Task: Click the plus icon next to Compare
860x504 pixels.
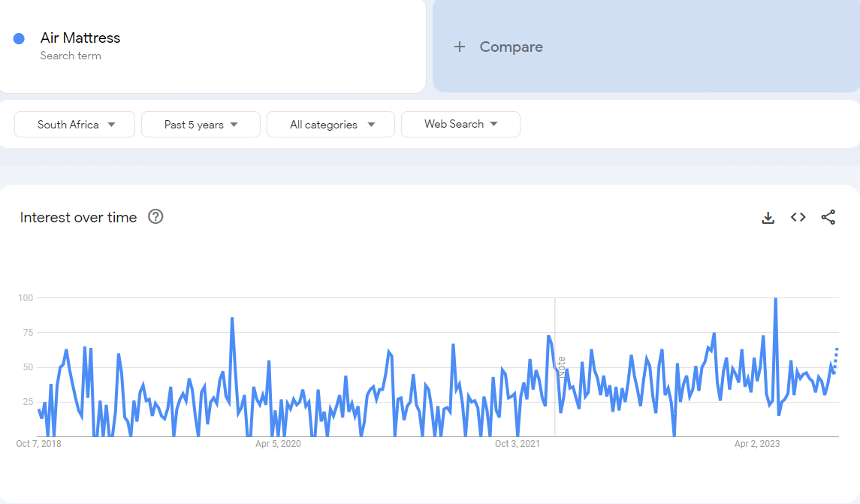Action: click(x=460, y=47)
